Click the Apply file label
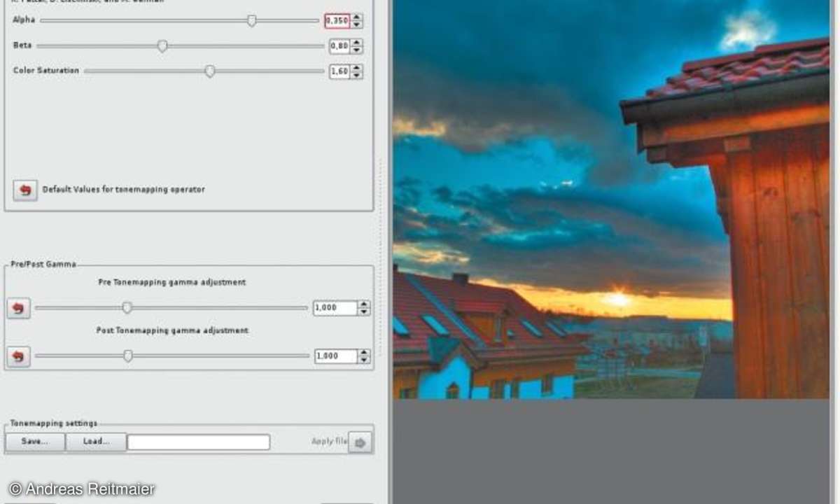This screenshot has height=504, width=840. 329,442
